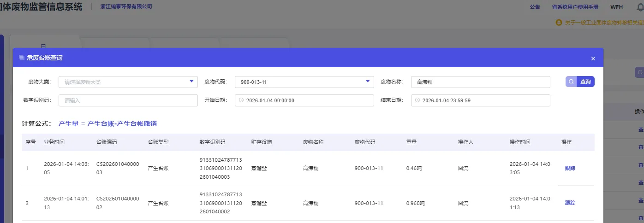Select the weight cell 0.46吨
This screenshot has height=223, width=644.
click(x=414, y=168)
